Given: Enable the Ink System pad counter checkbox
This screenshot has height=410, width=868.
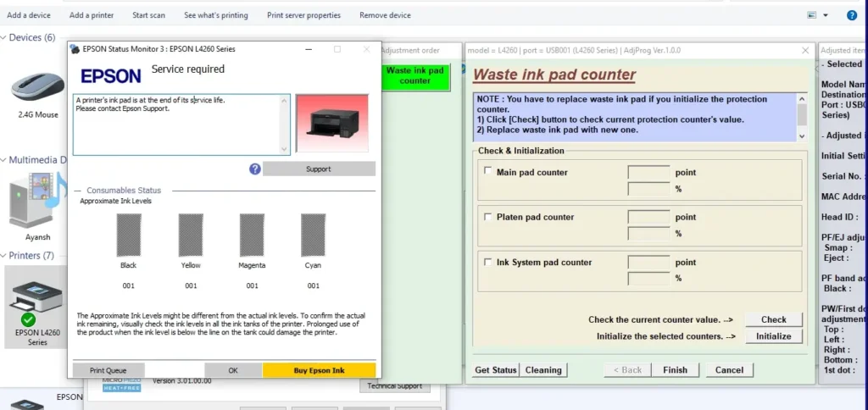Looking at the screenshot, I should pos(487,263).
